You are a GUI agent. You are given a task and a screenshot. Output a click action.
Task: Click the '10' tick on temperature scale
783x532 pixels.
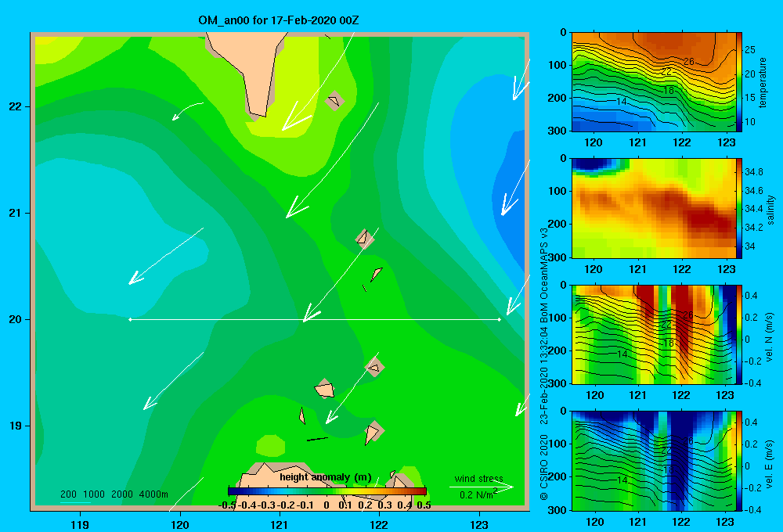pyautogui.click(x=750, y=122)
